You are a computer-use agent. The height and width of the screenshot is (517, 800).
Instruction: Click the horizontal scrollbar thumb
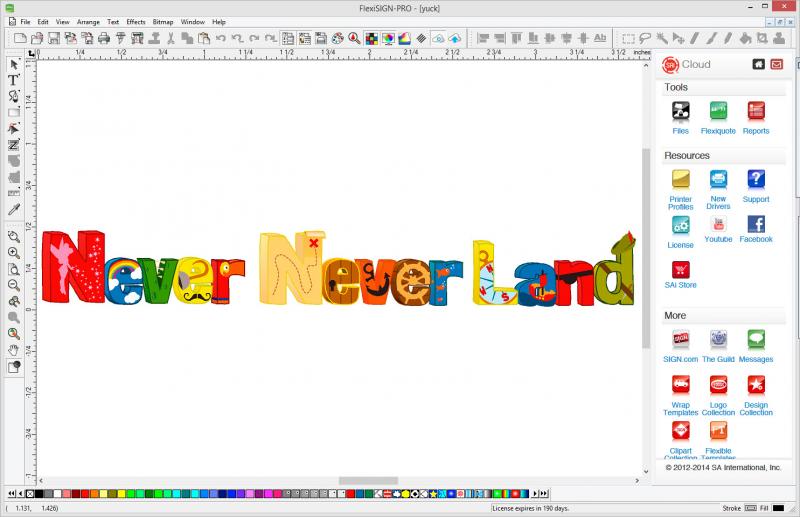pos(368,481)
